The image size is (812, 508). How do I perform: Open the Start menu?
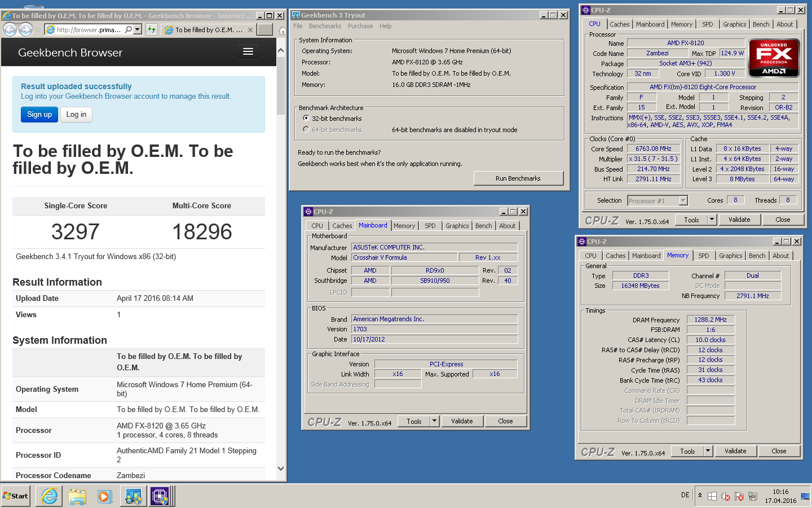pyautogui.click(x=16, y=496)
